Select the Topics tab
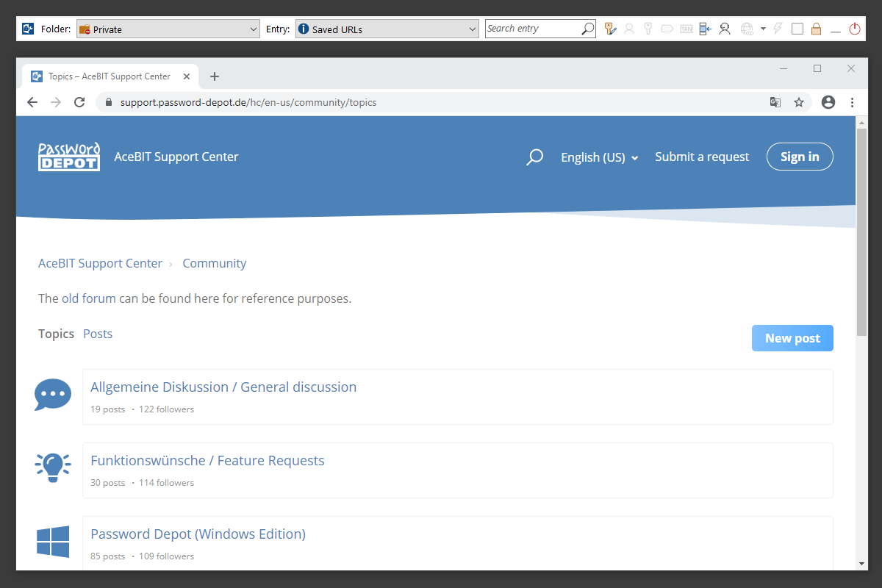Screen dimensions: 882x588 click(x=57, y=334)
